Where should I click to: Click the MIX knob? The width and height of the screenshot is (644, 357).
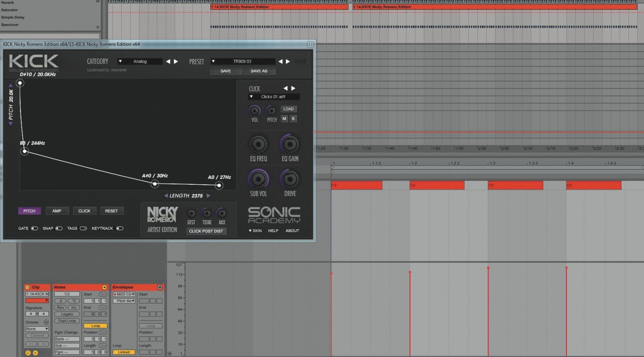click(x=222, y=213)
